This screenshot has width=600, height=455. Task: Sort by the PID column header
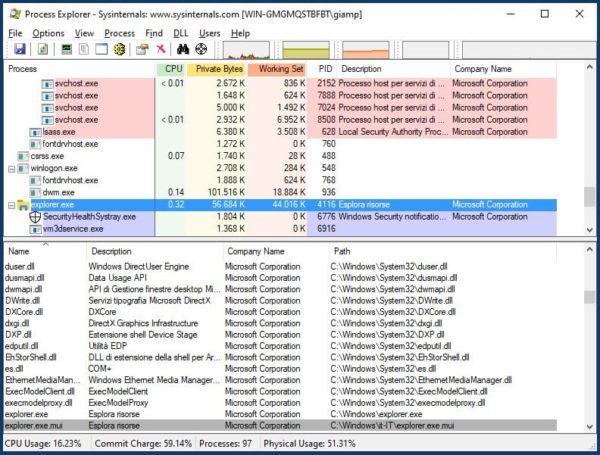point(325,69)
